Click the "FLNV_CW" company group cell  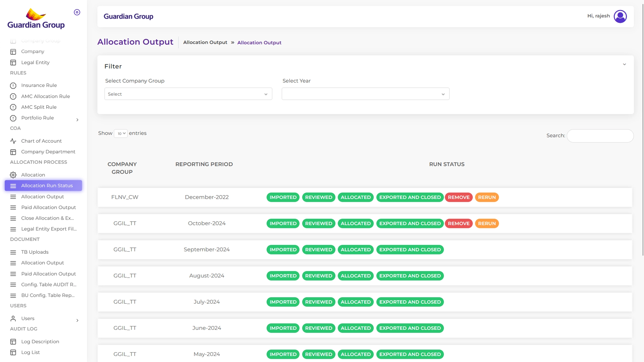click(125, 197)
